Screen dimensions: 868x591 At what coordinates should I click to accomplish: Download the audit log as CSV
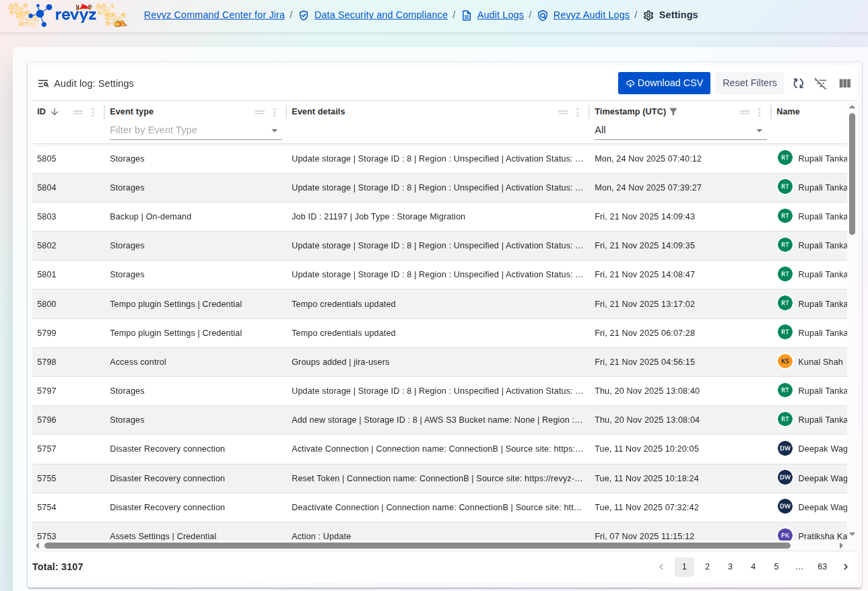(664, 83)
